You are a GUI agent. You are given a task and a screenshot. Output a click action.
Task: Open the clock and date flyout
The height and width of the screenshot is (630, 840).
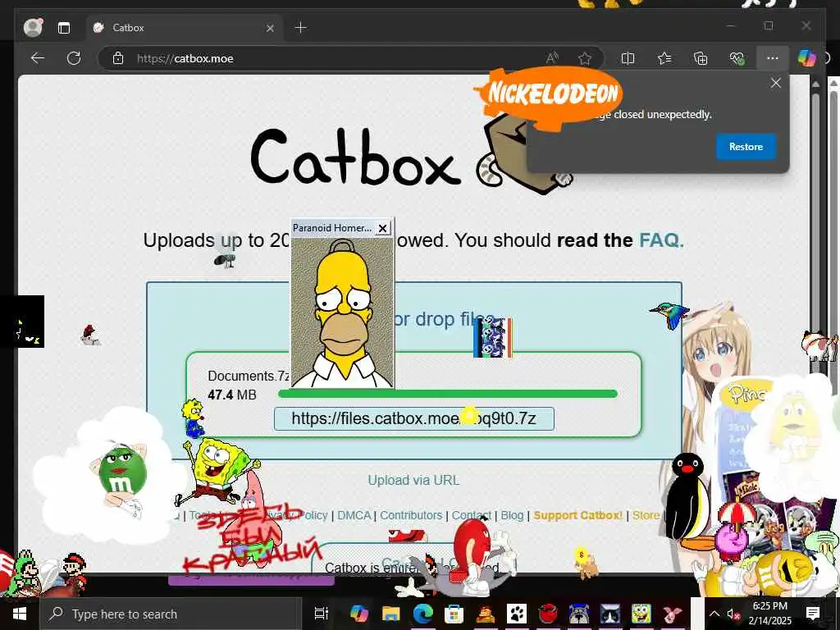pos(769,614)
